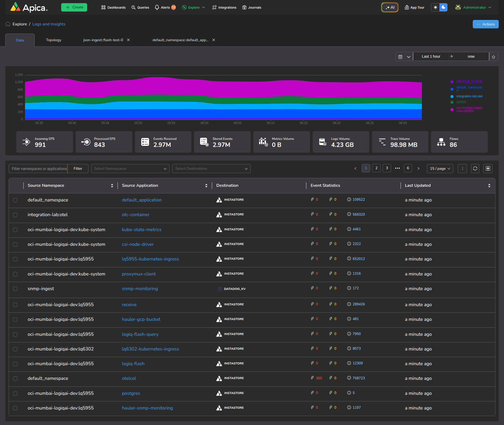The height and width of the screenshot is (425, 504).
Task: Click the favorite star icon near time range
Action: [x=493, y=57]
